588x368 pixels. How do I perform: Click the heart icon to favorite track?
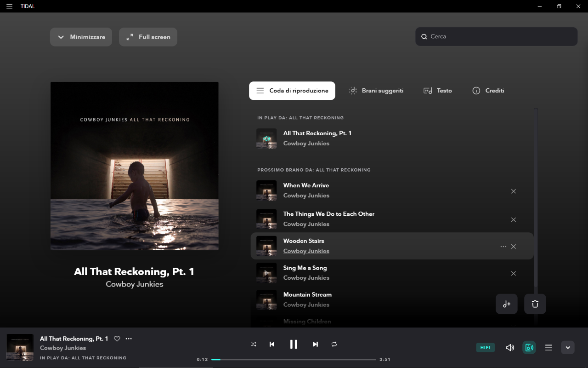[117, 339]
